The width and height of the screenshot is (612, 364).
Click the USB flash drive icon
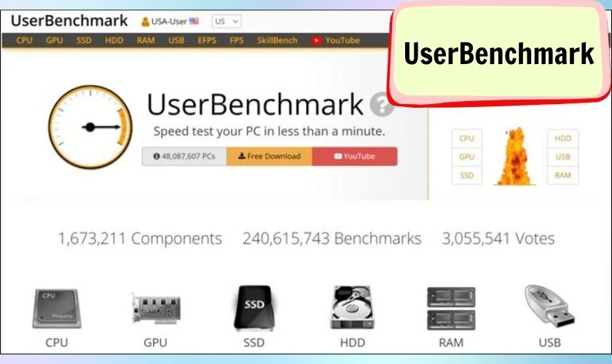tap(549, 306)
